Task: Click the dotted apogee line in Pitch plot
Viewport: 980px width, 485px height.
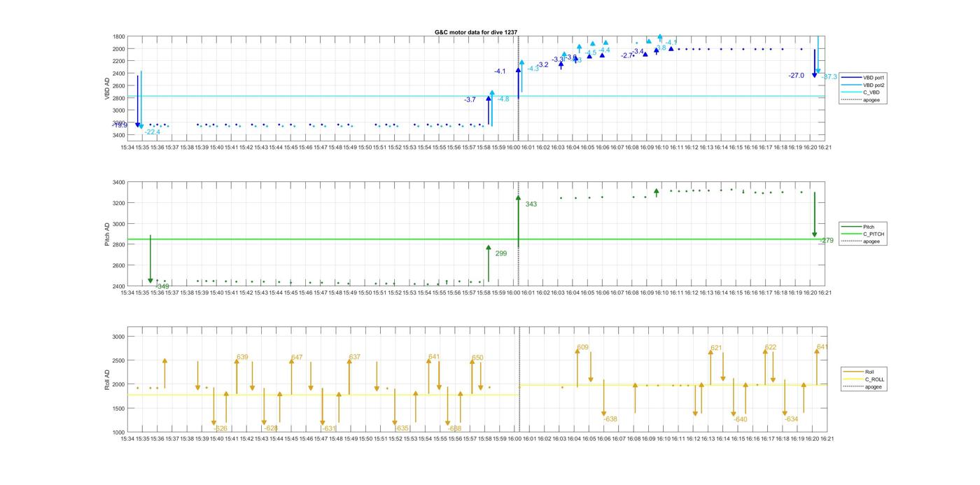Action: pyautogui.click(x=519, y=234)
